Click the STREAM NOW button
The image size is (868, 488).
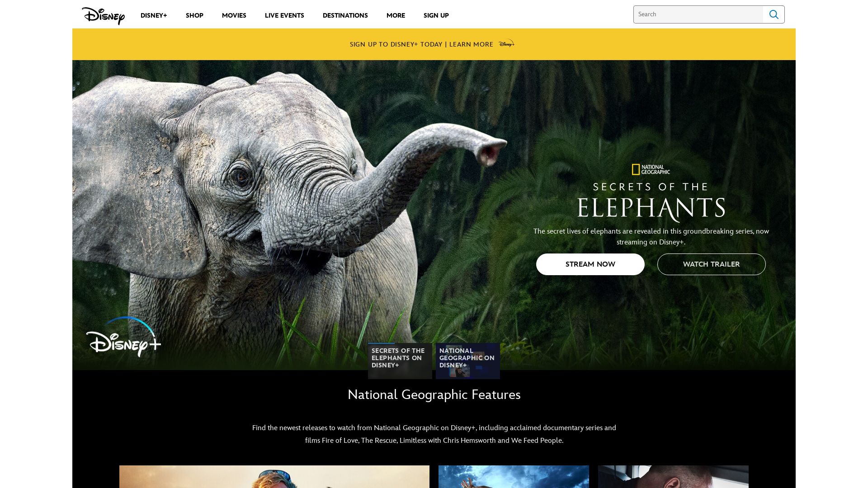(x=590, y=264)
